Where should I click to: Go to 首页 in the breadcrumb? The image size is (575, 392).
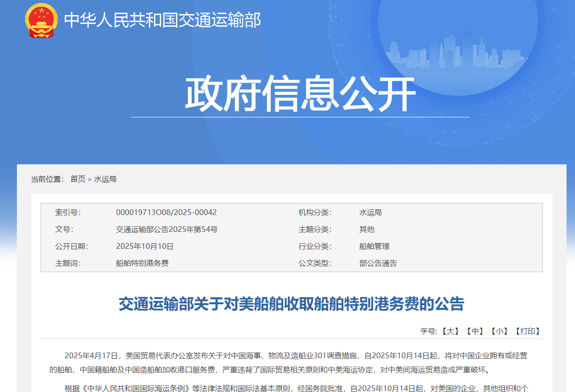tap(78, 179)
